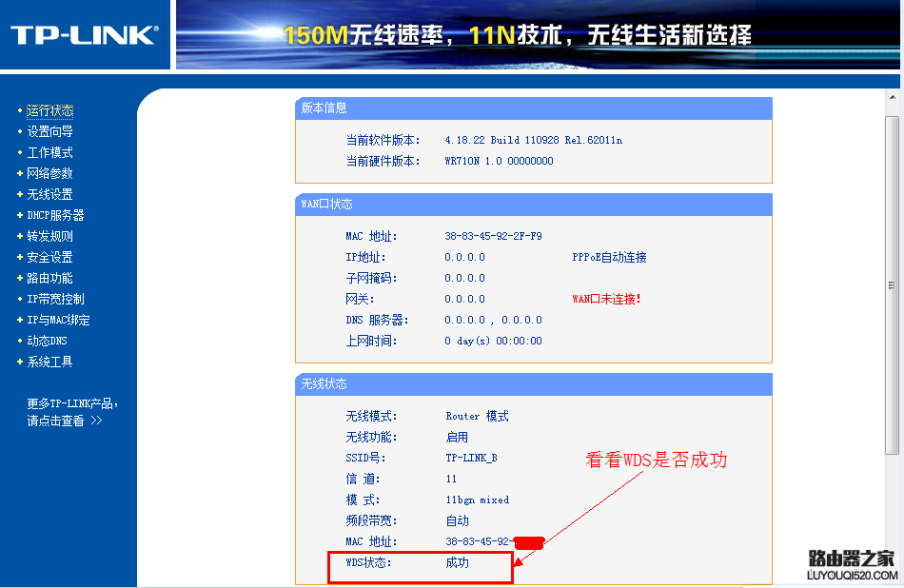
Task: Click the bullet icon beside 无线设置
Action: point(22,193)
